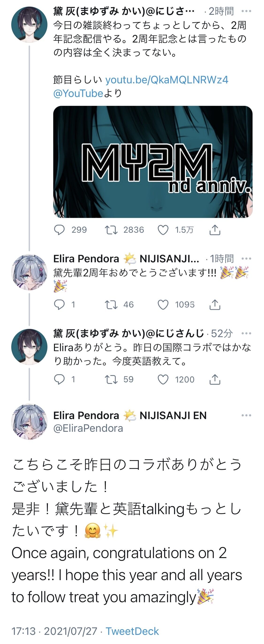Retweet Elira's reply with 46 retweets

(x=111, y=305)
